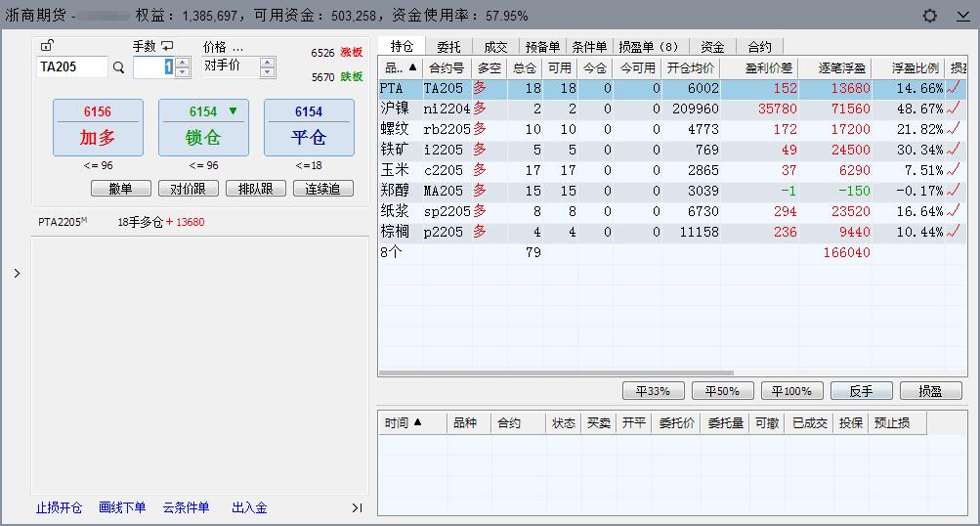Open the 损盈单 (8) tab

(x=648, y=46)
